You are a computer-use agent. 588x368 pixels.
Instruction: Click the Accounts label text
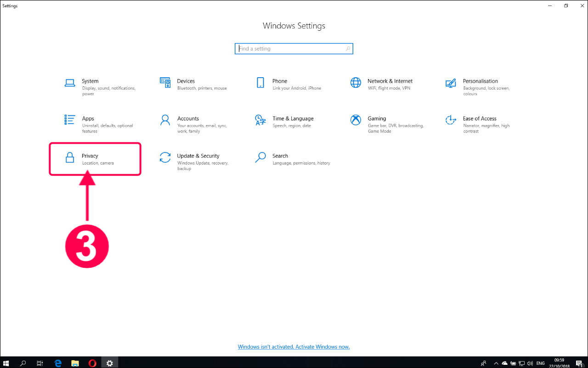pyautogui.click(x=188, y=119)
